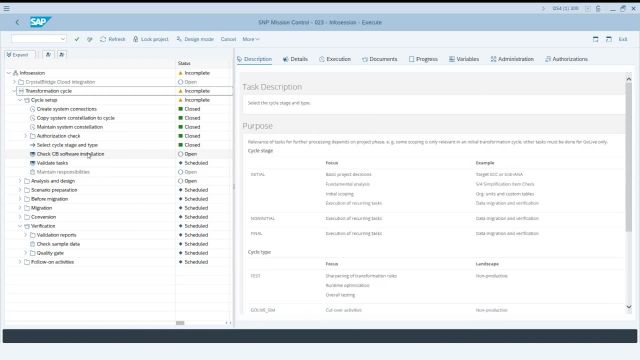This screenshot has width=640, height=360.
Task: Click the icon left of Refresh
Action: pos(90,39)
